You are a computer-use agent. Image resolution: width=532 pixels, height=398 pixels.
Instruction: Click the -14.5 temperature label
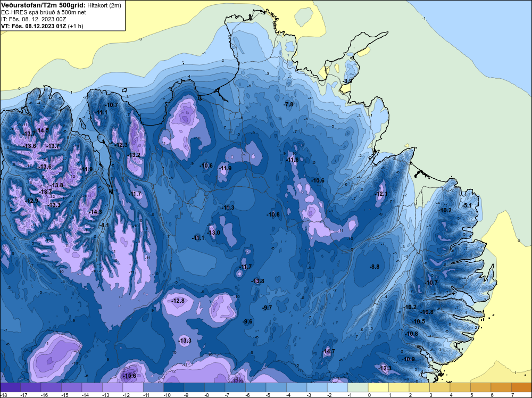(x=43, y=131)
